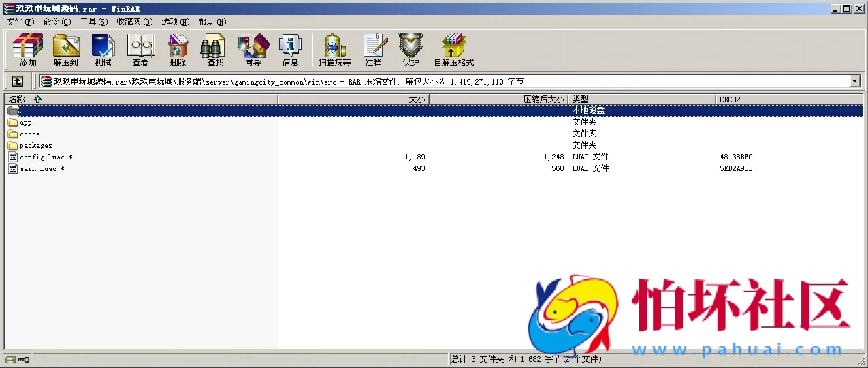Image resolution: width=868 pixels, height=368 pixels.
Task: Click the parent folder (..) row icon
Action: tap(13, 111)
